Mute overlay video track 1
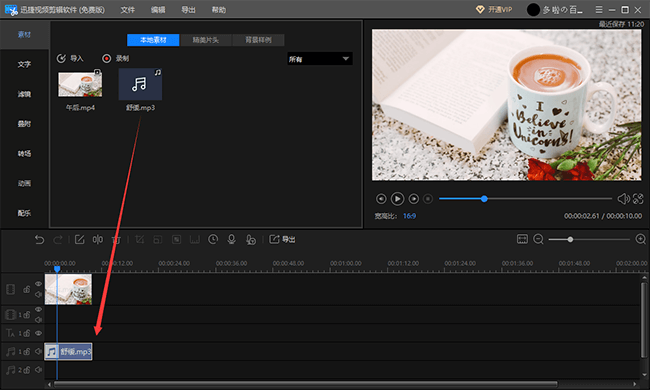Screen dimensions: 650x390 [x=39, y=320]
